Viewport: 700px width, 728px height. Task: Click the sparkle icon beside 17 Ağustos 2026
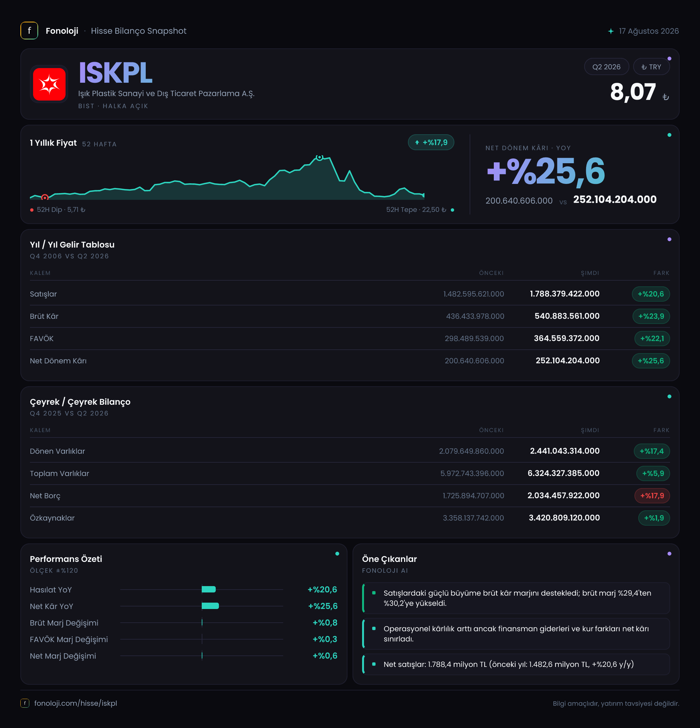[611, 31]
